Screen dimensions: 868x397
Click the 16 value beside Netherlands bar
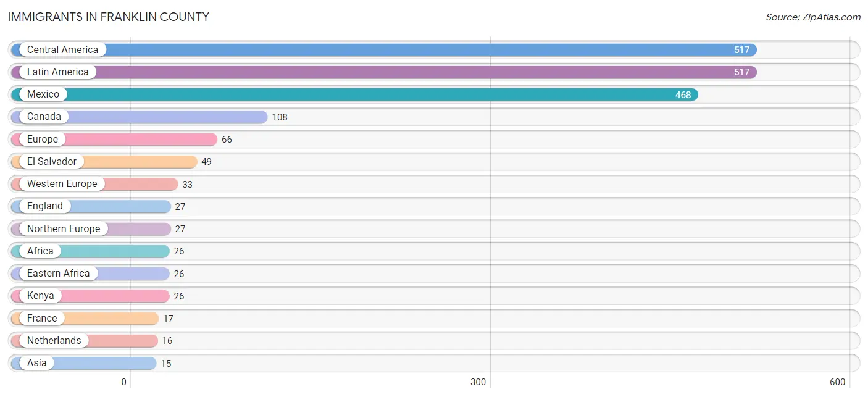pos(167,341)
